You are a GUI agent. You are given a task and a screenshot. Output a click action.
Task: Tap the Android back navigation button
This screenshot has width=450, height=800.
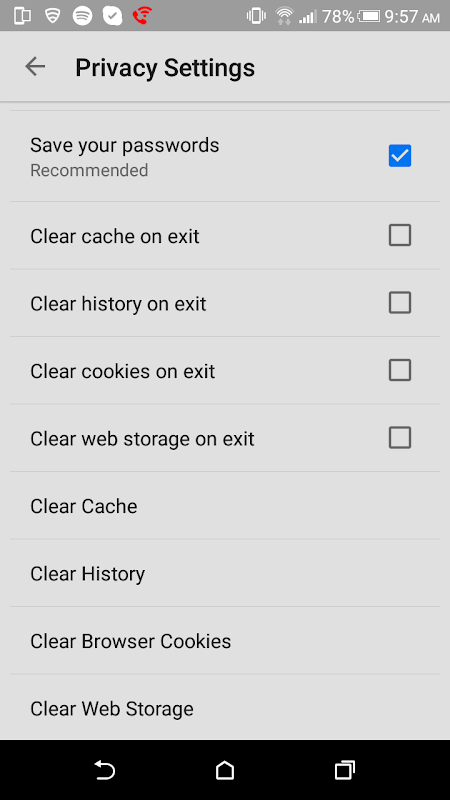pos(105,770)
